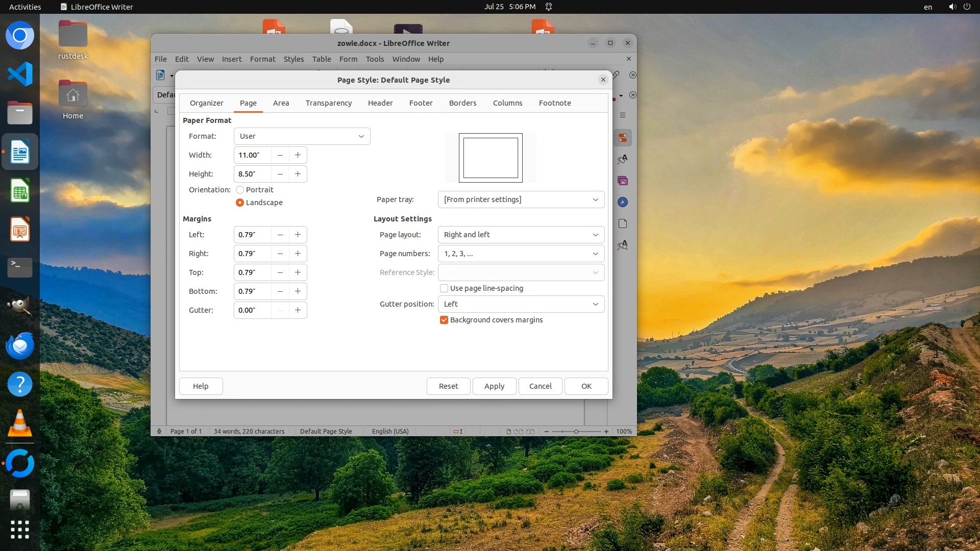Viewport: 980px width, 551px height.
Task: Open the sidebar Styles deck icon
Action: (623, 160)
